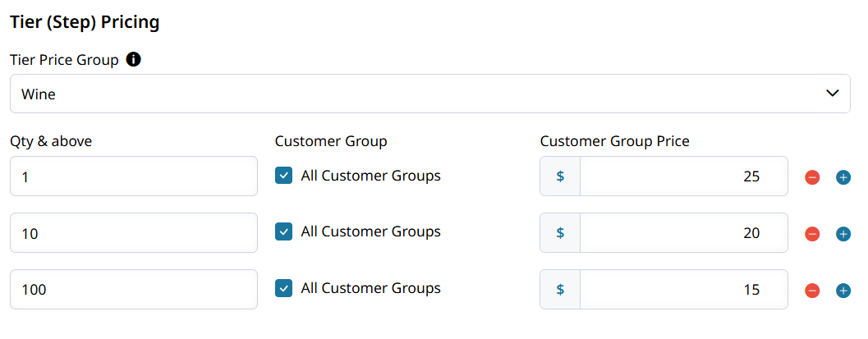Remove the quantity 1 tier row
The image size is (868, 339).
click(812, 177)
